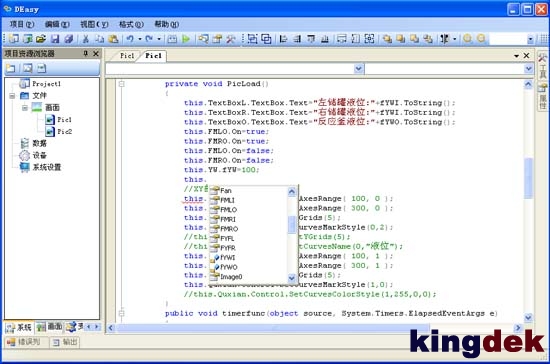Click the Align Left toolbar icon
The height and width of the screenshot is (364, 550).
click(x=283, y=39)
